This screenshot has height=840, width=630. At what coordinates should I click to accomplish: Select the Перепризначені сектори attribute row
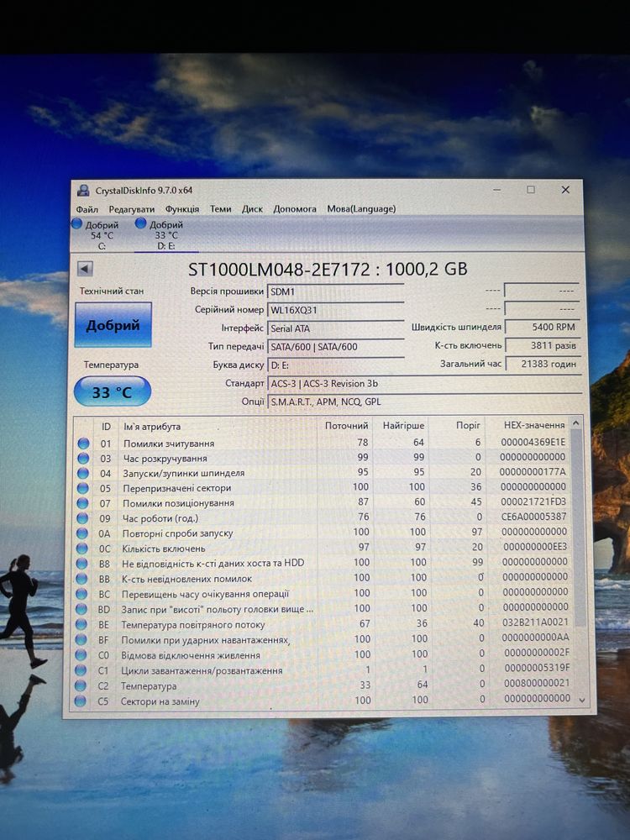click(x=323, y=488)
